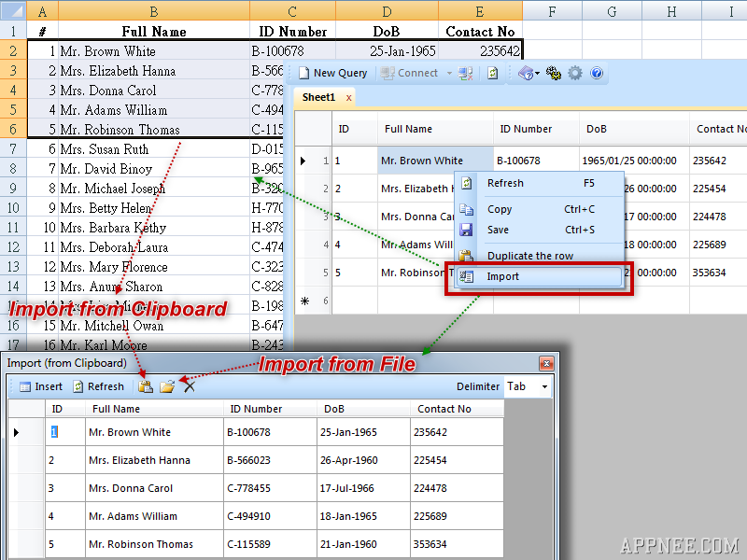Click the ID cell containing highlighted 1
The height and width of the screenshot is (560, 747).
click(x=65, y=432)
